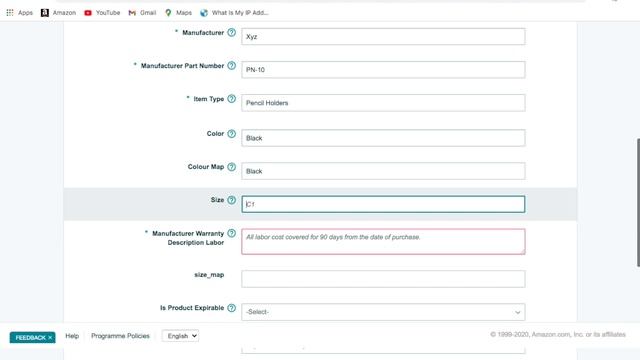Image resolution: width=640 pixels, height=360 pixels.
Task: Show help for Manufacturer Part Number
Action: 231,65
